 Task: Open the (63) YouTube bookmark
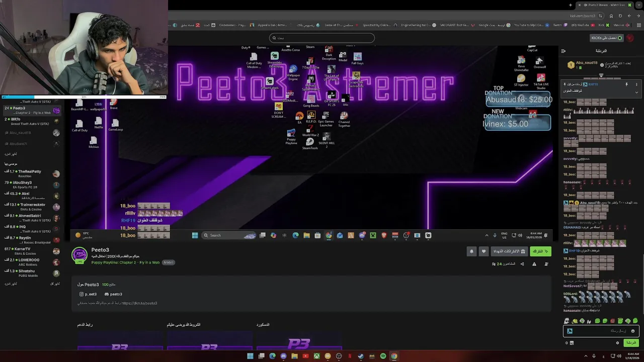(x=583, y=25)
